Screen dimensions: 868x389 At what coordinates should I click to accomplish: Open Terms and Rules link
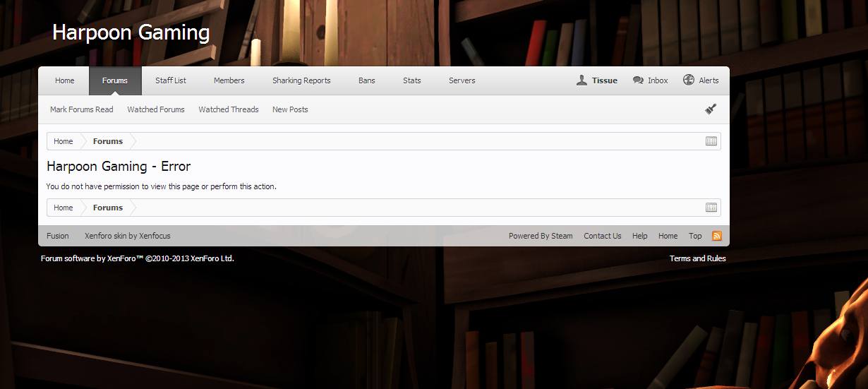tap(697, 258)
